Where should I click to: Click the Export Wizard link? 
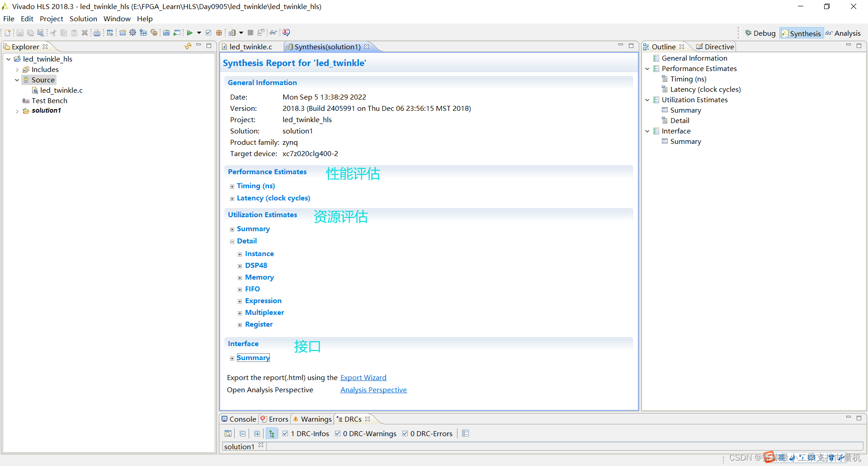coord(363,377)
